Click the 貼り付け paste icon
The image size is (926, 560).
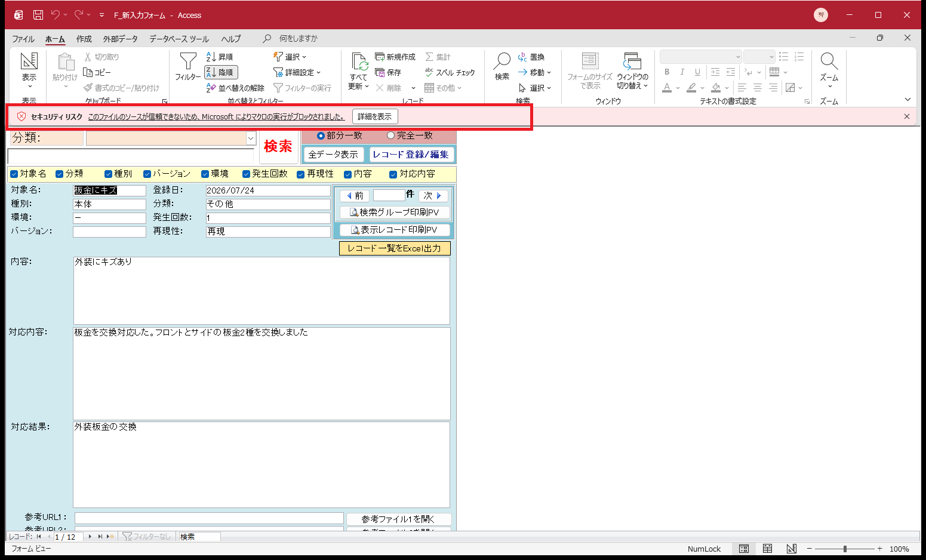tap(65, 61)
